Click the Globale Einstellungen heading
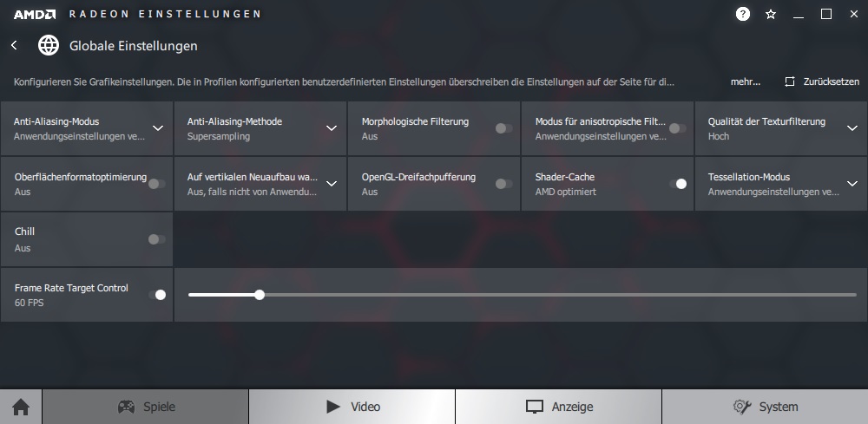The width and height of the screenshot is (868, 424). [x=134, y=46]
